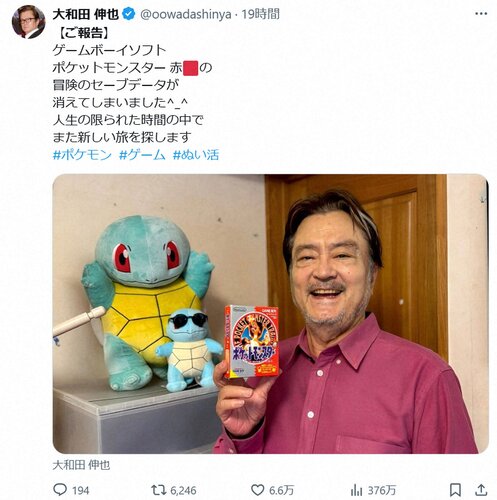497x500 pixels.
Task: Click the blue verified badge
Action: (x=129, y=14)
